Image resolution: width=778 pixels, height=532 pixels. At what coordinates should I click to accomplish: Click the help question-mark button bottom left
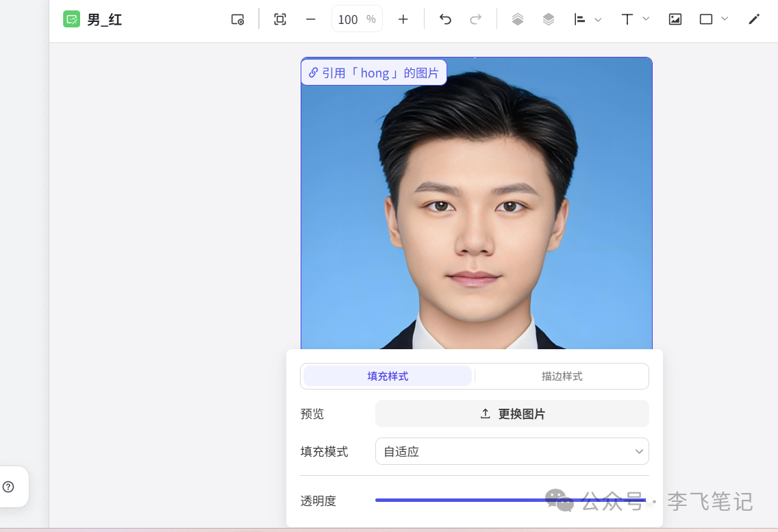(8, 486)
